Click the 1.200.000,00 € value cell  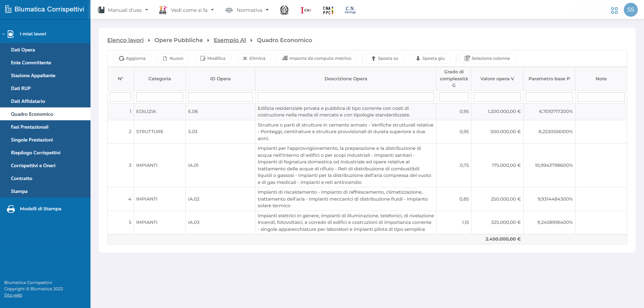click(497, 112)
